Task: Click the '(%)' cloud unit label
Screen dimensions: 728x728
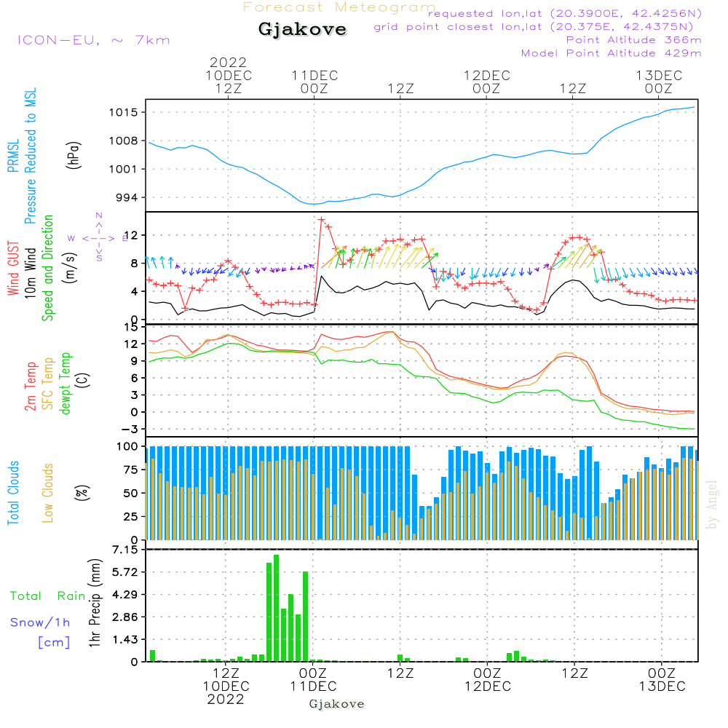Action: pos(82,493)
